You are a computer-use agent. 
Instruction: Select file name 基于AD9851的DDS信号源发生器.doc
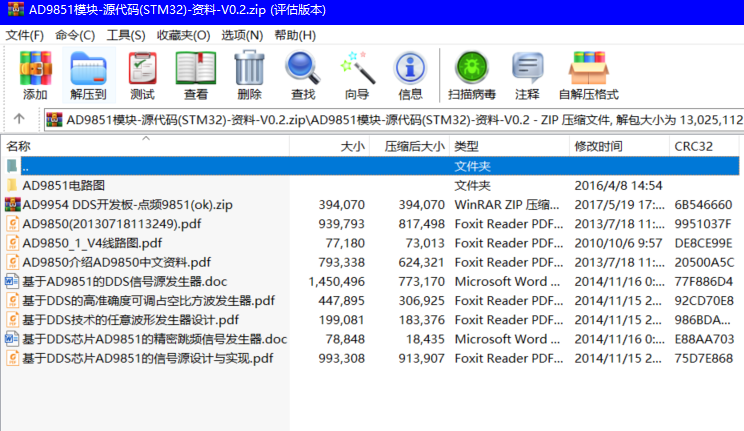click(x=125, y=281)
